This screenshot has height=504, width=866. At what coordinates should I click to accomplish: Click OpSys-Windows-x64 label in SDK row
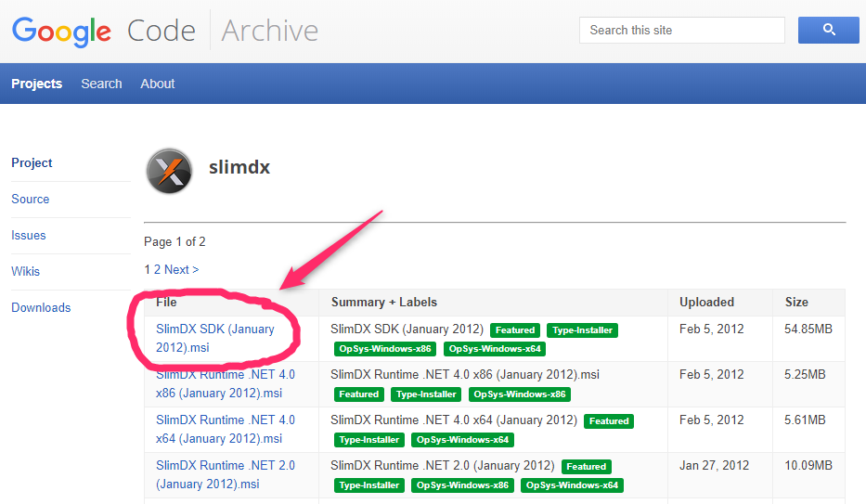click(495, 349)
